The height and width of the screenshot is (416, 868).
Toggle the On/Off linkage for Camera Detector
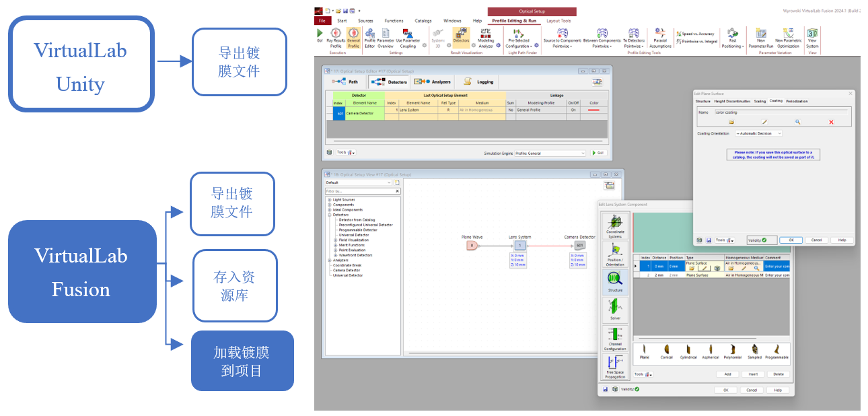[573, 110]
